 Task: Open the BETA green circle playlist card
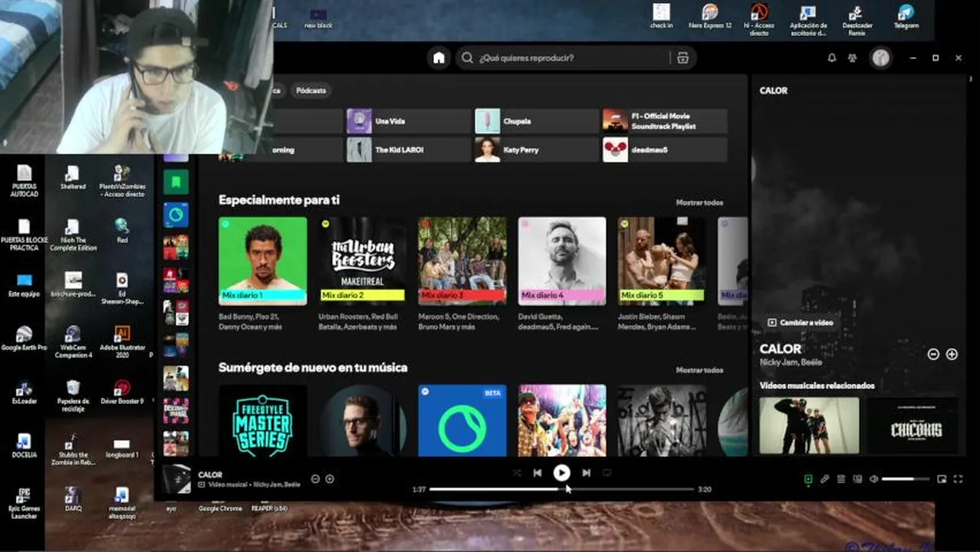click(x=462, y=421)
